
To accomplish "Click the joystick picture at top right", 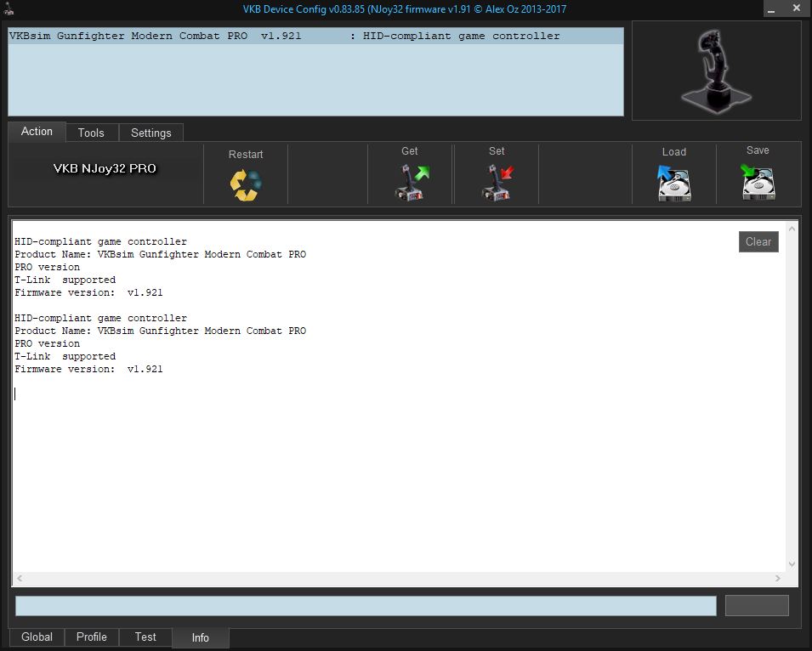I will point(716,71).
